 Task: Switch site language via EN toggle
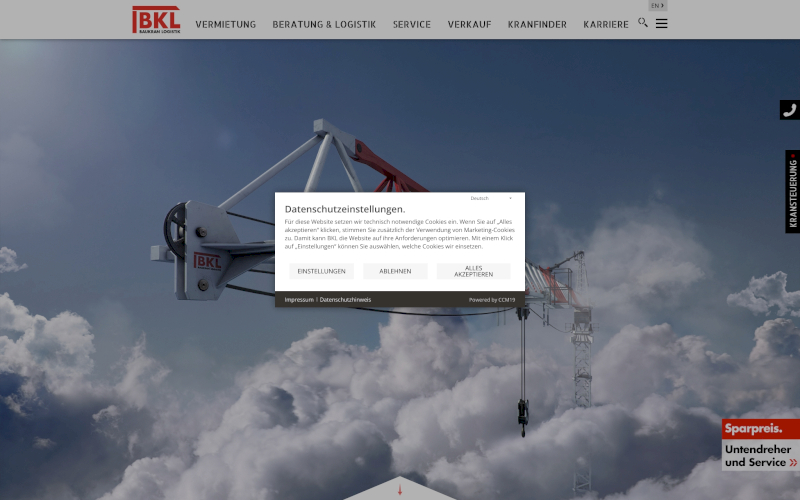click(x=657, y=6)
